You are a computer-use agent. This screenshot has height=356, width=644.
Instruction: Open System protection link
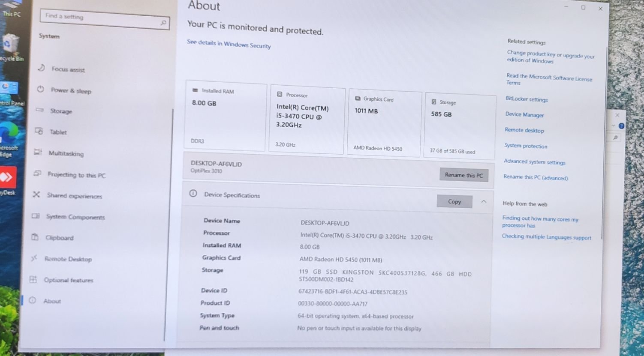tap(526, 146)
